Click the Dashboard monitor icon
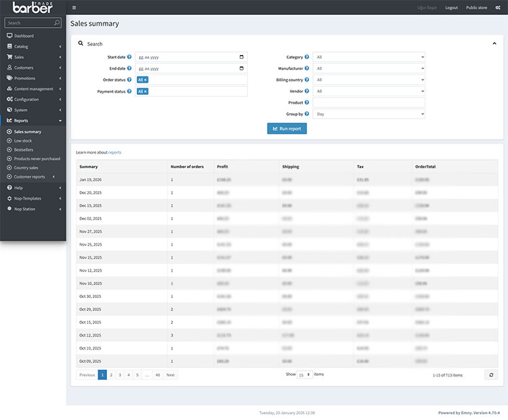Image resolution: width=508 pixels, height=420 pixels. point(9,36)
